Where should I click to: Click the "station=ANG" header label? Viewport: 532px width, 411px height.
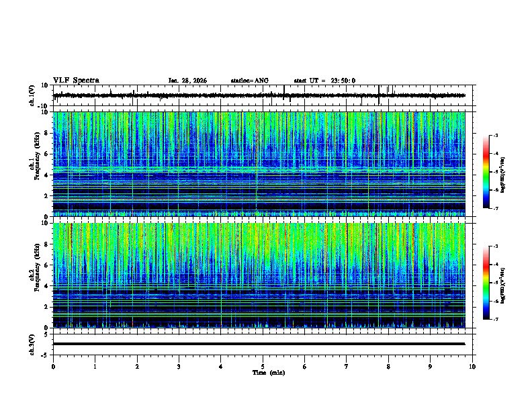click(x=249, y=81)
